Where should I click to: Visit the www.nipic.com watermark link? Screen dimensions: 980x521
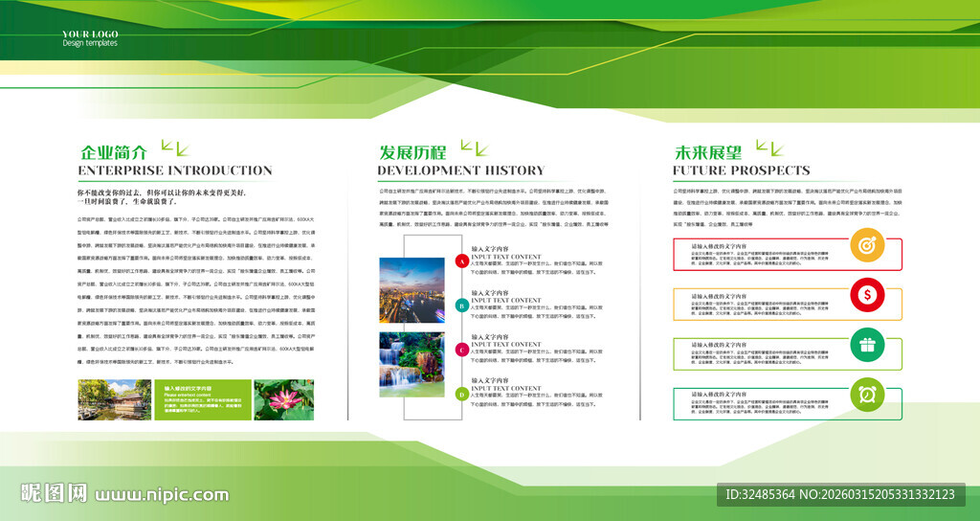click(x=162, y=495)
